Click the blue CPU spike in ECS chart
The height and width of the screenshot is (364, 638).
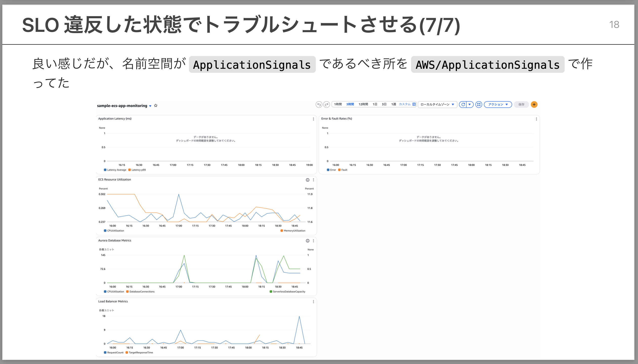pos(179,195)
